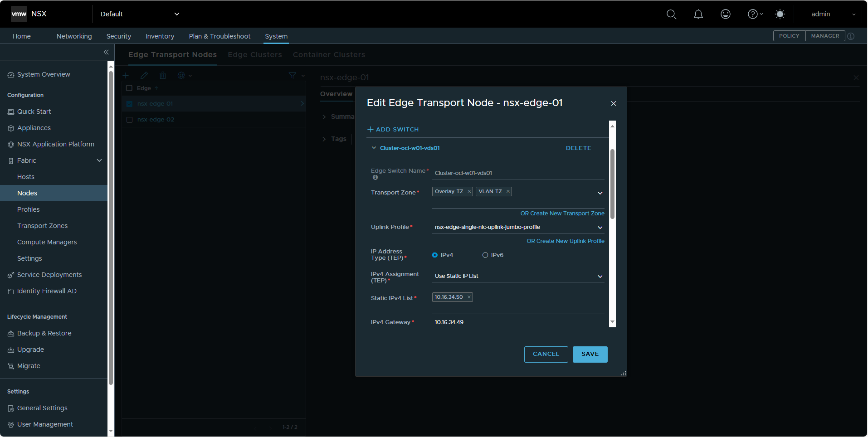
Task: Open the filter funnel icon
Action: 293,75
